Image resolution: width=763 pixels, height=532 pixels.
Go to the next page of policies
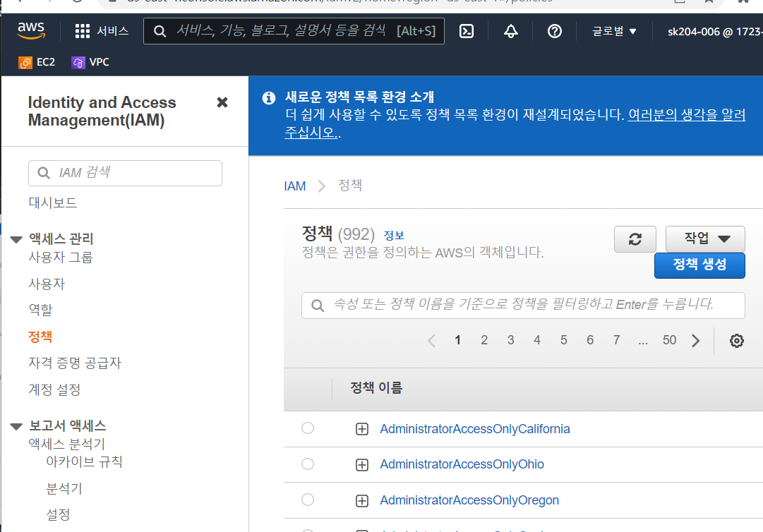(x=695, y=340)
